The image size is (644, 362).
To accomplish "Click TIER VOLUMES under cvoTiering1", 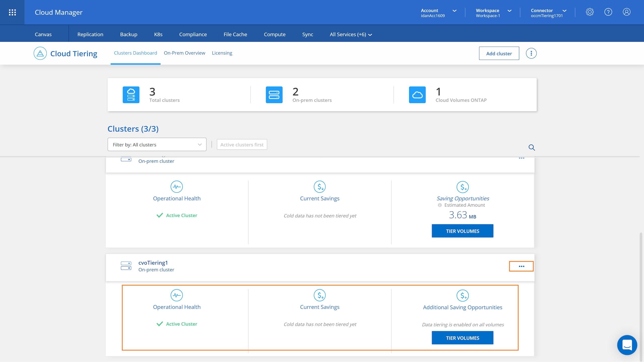I will 462,338.
